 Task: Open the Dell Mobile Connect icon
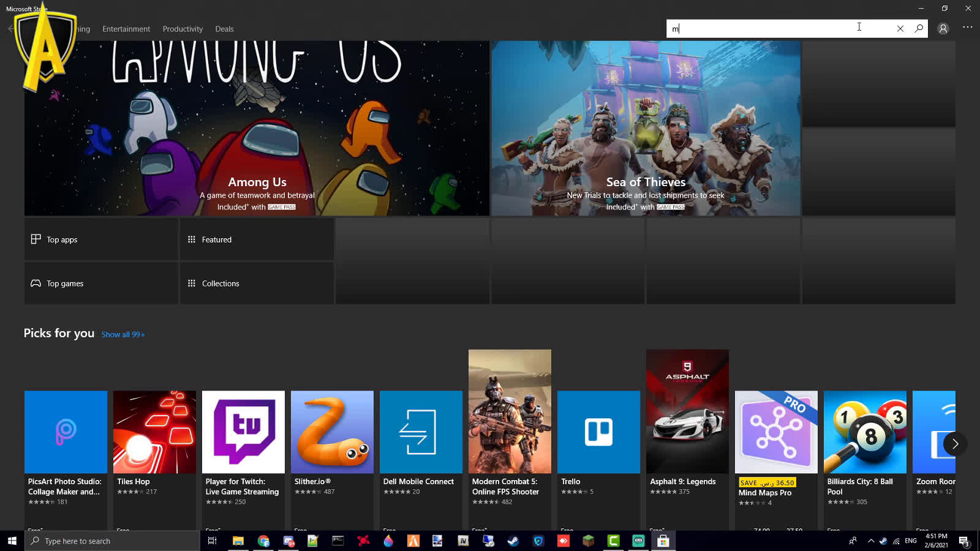(421, 432)
